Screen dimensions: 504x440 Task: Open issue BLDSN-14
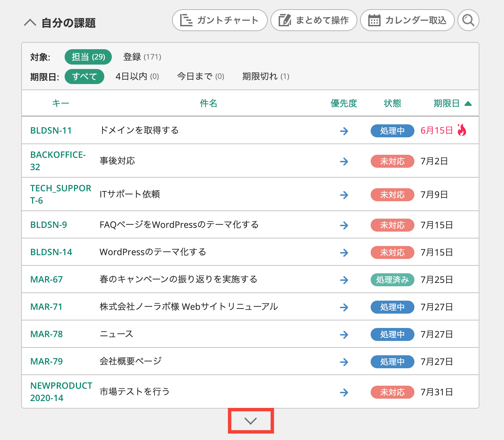point(51,252)
